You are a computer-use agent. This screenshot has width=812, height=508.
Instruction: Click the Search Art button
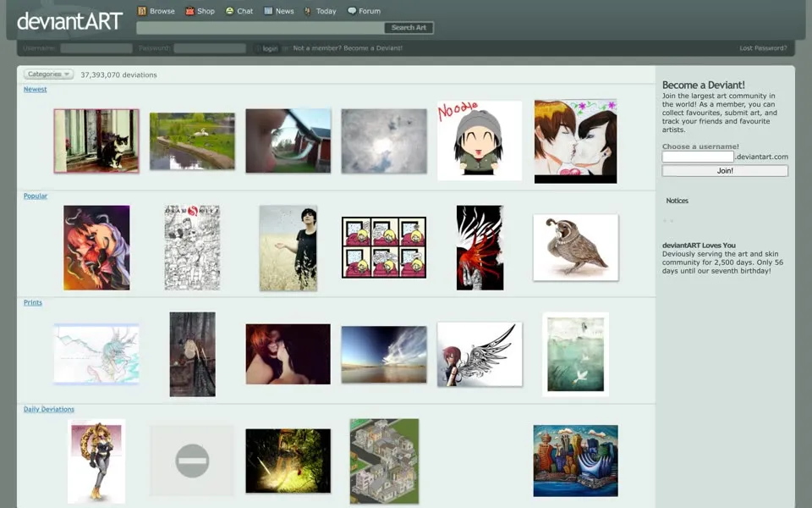[x=409, y=27]
